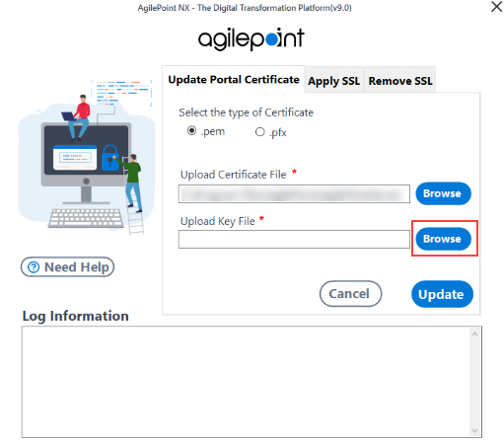Switch to the Apply SSL tab

coord(333,81)
